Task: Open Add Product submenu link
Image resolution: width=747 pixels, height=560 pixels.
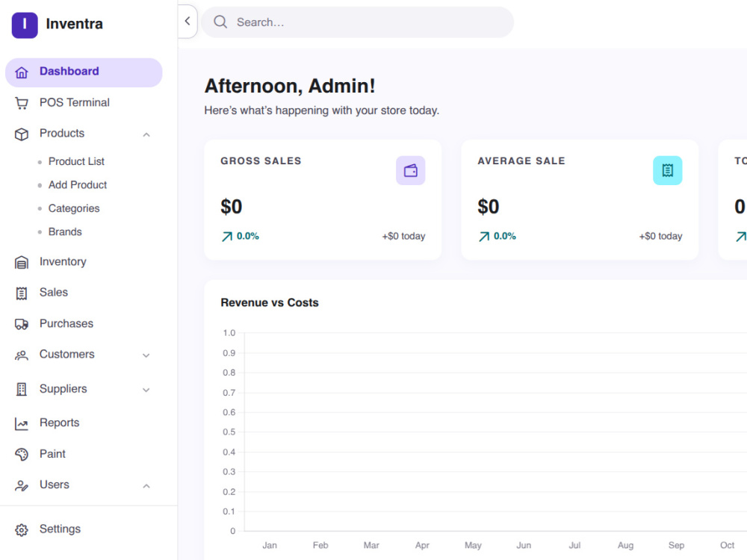Action: click(x=78, y=184)
